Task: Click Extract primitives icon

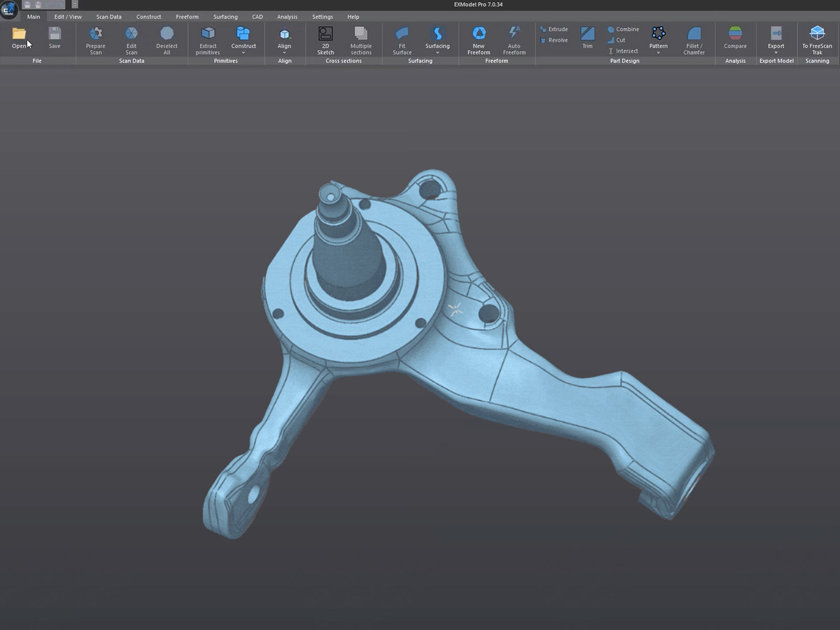Action: point(208,34)
